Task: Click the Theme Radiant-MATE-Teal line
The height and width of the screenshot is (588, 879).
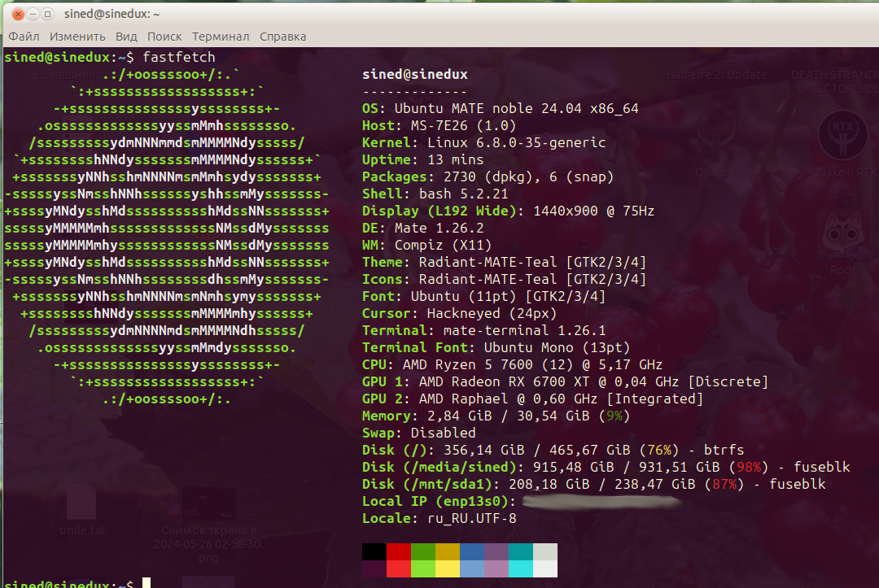Action: point(504,262)
